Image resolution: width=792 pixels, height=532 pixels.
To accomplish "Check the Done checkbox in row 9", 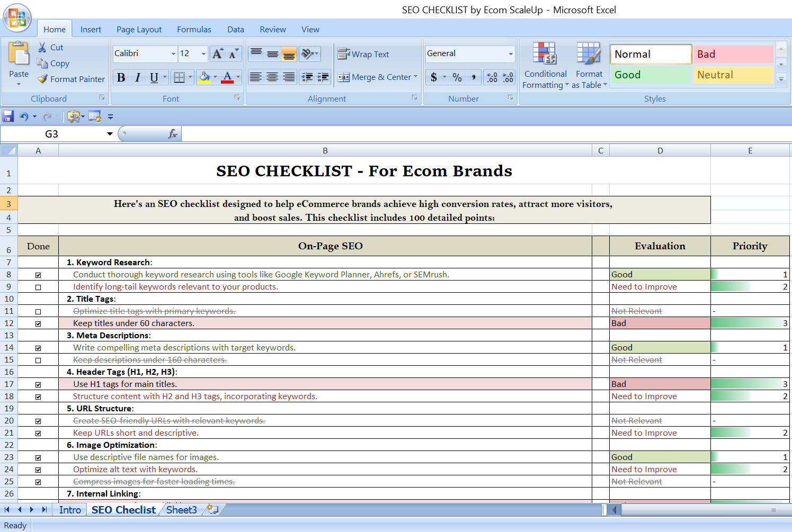I will tap(38, 287).
